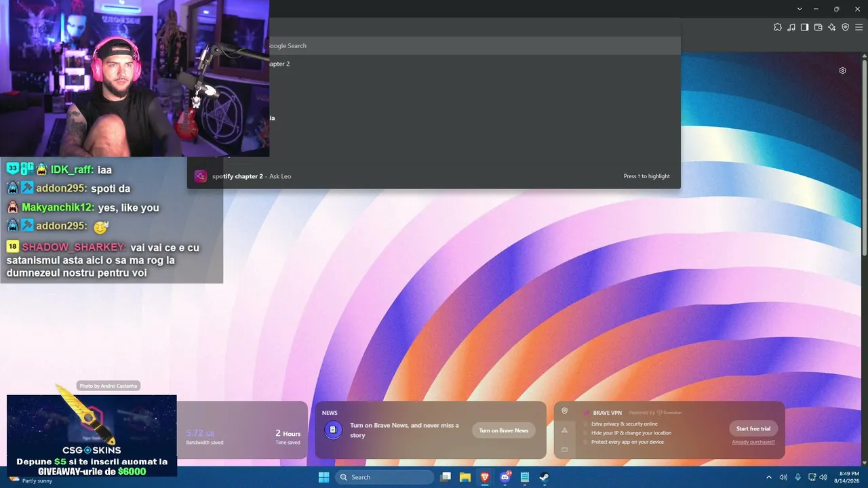Click the Leo icon beside spotify chapter 2
Image resolution: width=868 pixels, height=488 pixels.
point(200,176)
